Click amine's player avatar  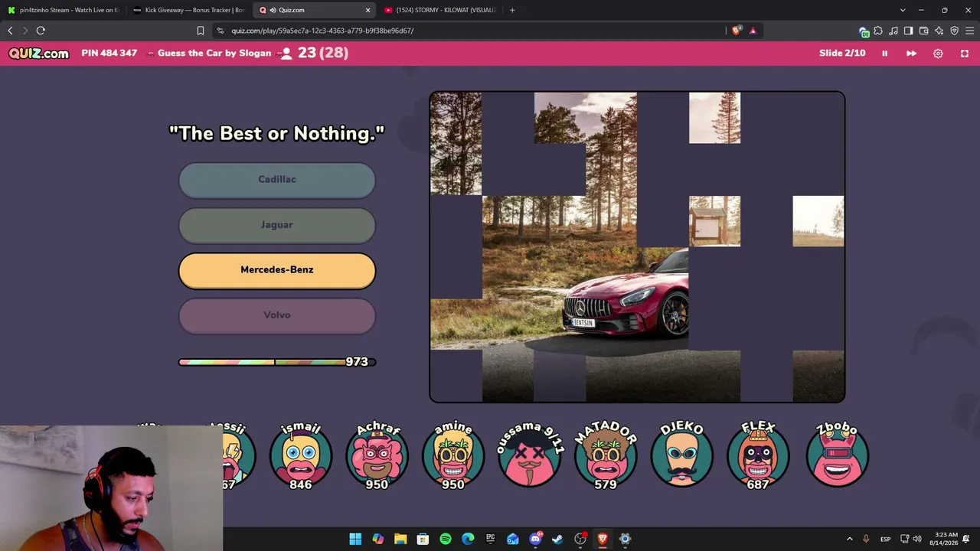pos(453,455)
